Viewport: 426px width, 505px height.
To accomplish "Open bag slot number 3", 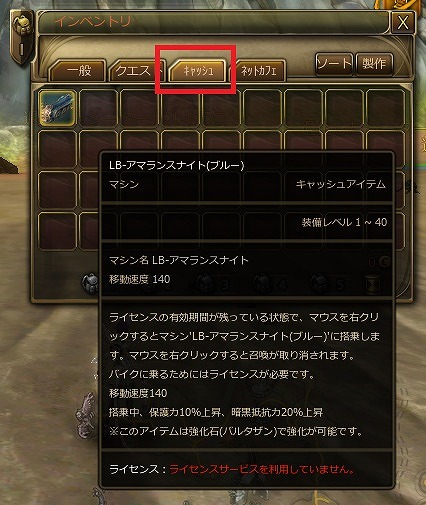I will pos(211,284).
